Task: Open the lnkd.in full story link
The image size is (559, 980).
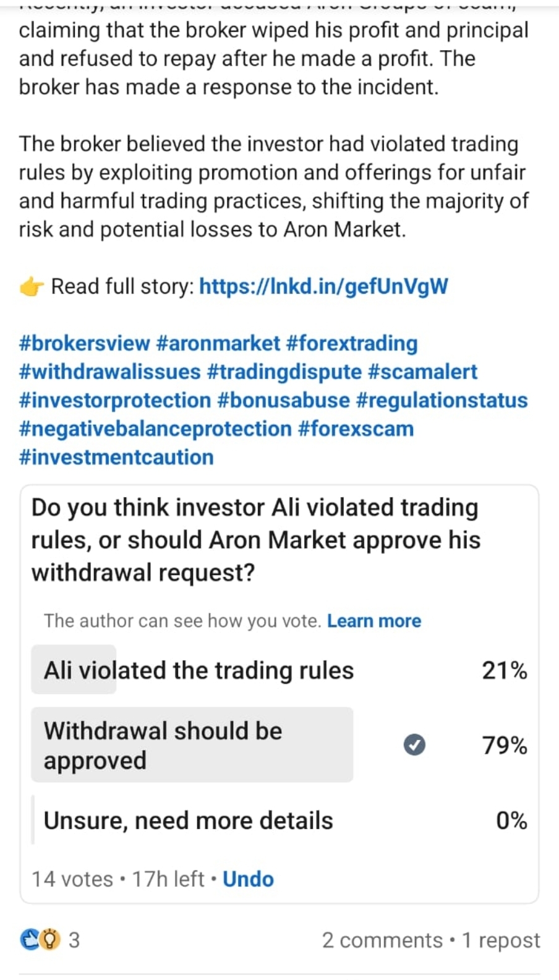Action: point(323,286)
